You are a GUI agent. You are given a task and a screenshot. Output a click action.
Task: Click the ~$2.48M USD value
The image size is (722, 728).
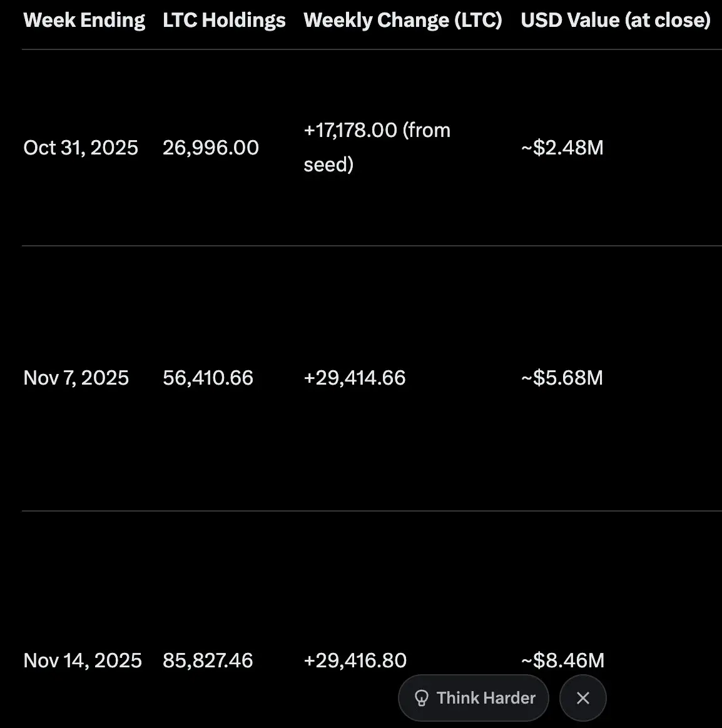pos(562,148)
